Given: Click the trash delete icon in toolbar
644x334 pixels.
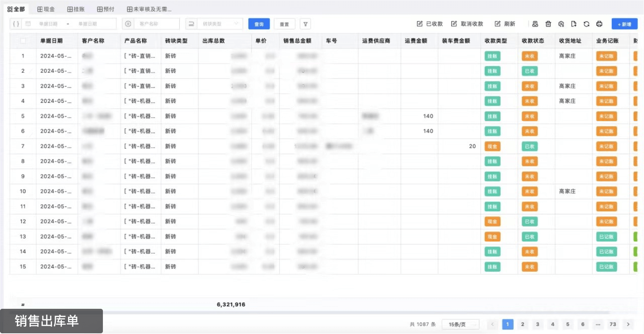Looking at the screenshot, I should pos(548,24).
